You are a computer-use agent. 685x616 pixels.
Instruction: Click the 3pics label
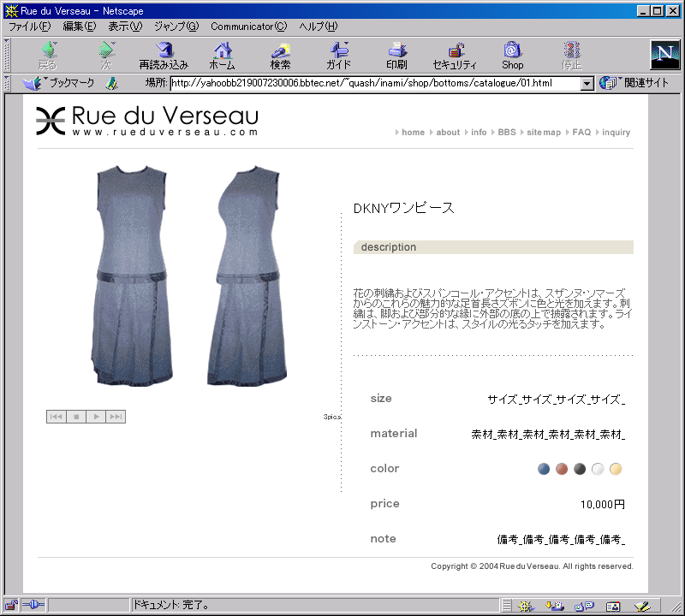(331, 417)
